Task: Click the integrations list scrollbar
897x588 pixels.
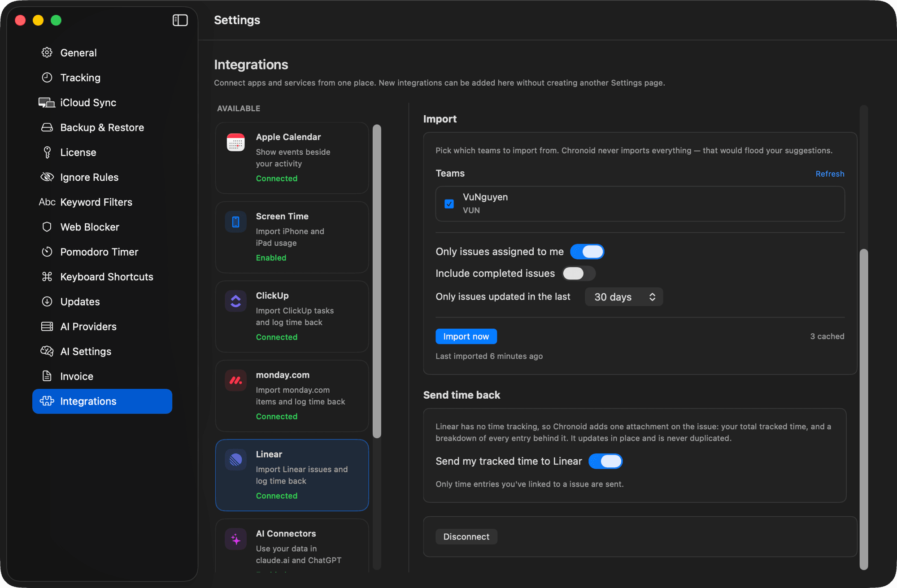Action: pos(377,281)
